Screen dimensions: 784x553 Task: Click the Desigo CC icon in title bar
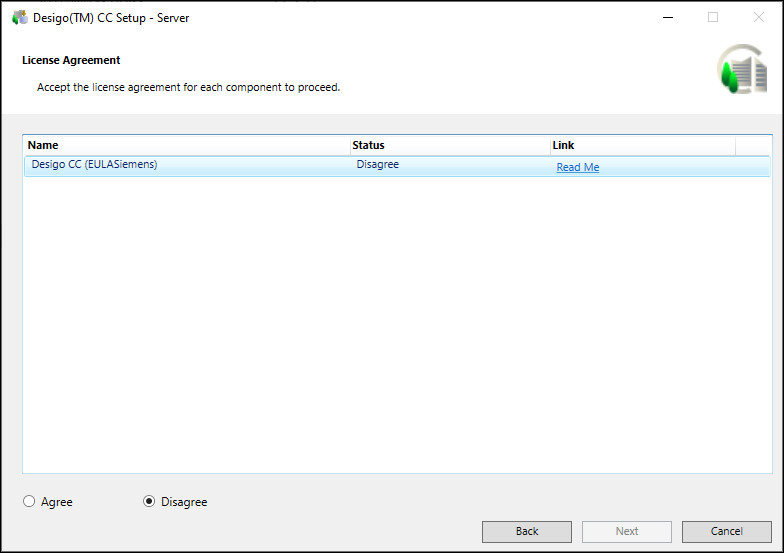[x=19, y=18]
